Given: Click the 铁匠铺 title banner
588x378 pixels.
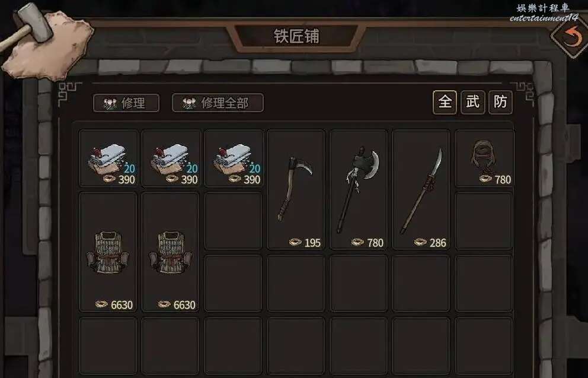Looking at the screenshot, I should pyautogui.click(x=296, y=36).
